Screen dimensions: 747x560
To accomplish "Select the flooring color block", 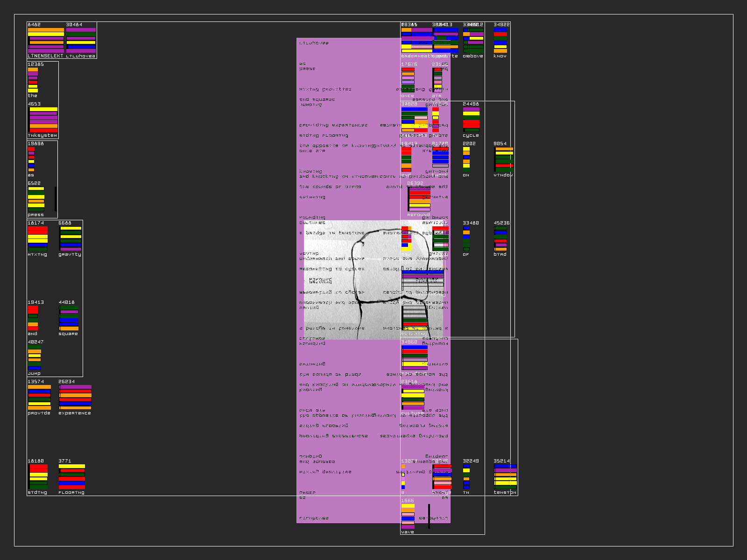I will [72, 476].
